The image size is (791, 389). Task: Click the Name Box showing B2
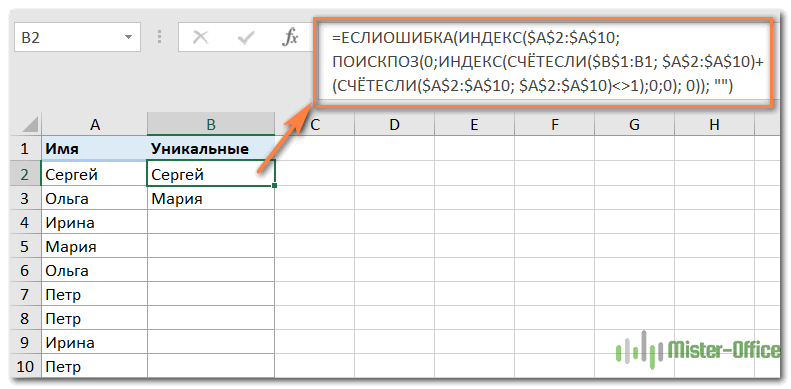point(76,37)
